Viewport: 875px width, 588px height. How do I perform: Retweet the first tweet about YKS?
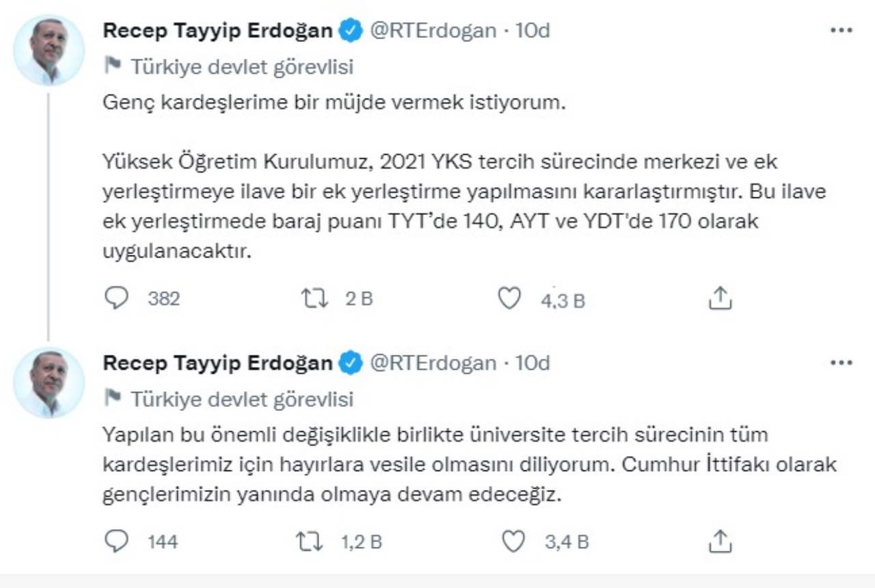click(x=314, y=298)
